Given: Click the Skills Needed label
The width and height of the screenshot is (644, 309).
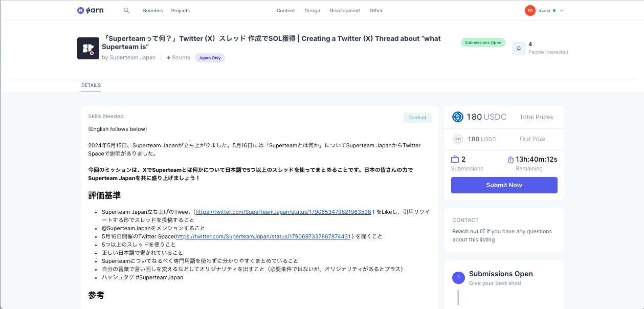Looking at the screenshot, I should tap(106, 116).
